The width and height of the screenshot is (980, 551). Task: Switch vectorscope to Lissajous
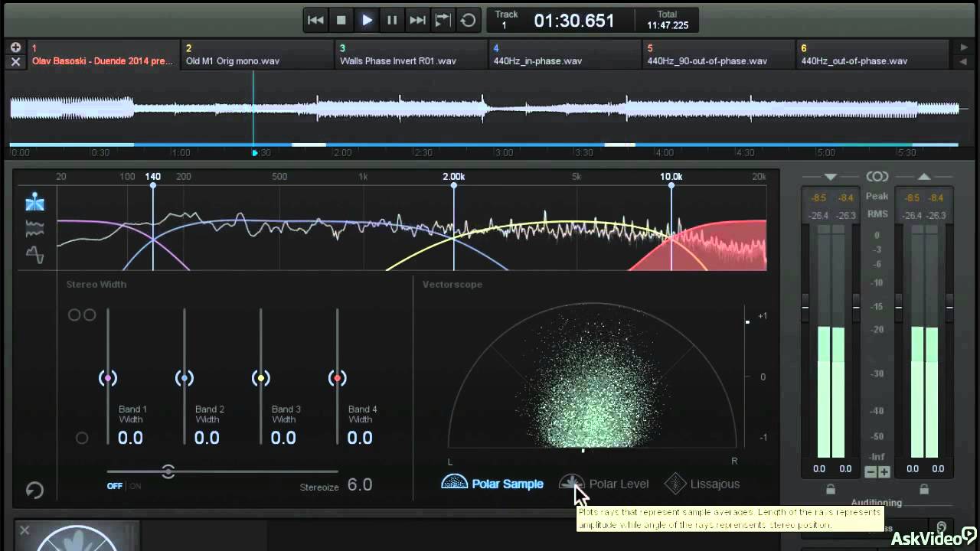coord(702,484)
